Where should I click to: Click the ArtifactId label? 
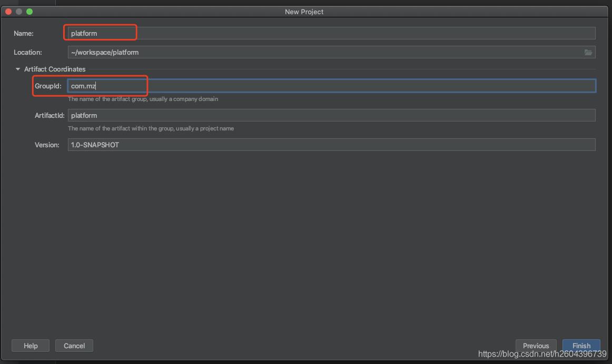tap(50, 115)
